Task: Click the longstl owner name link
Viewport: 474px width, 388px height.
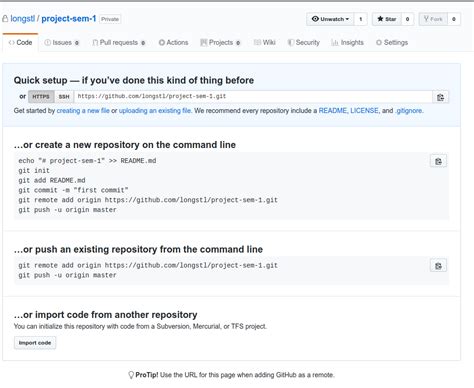Action: click(x=22, y=19)
